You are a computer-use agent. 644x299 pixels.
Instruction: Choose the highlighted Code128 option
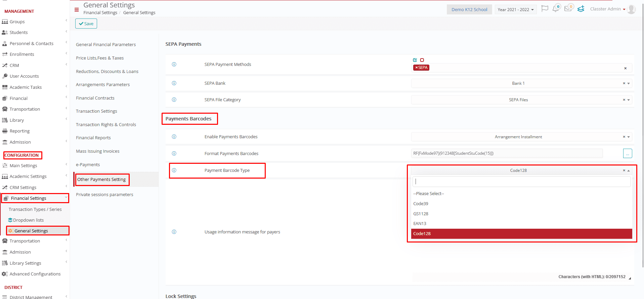(521, 233)
